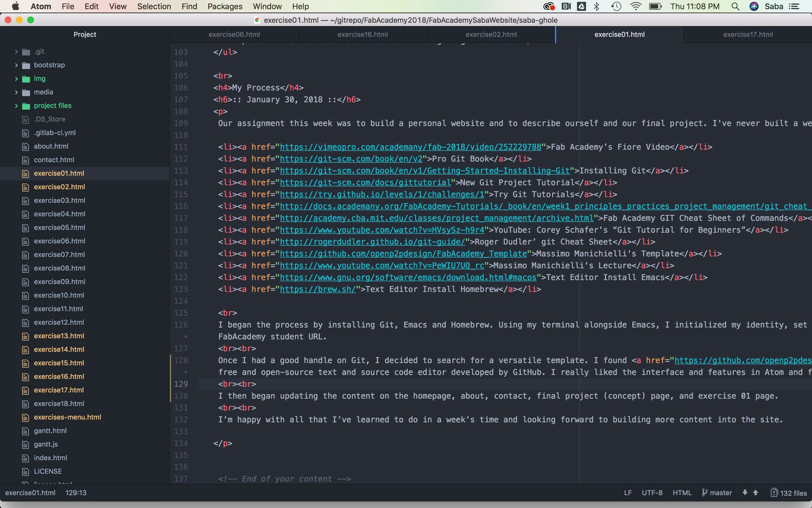Click the green img folder icon
Viewport: 812px width, 508px height.
tap(26, 79)
